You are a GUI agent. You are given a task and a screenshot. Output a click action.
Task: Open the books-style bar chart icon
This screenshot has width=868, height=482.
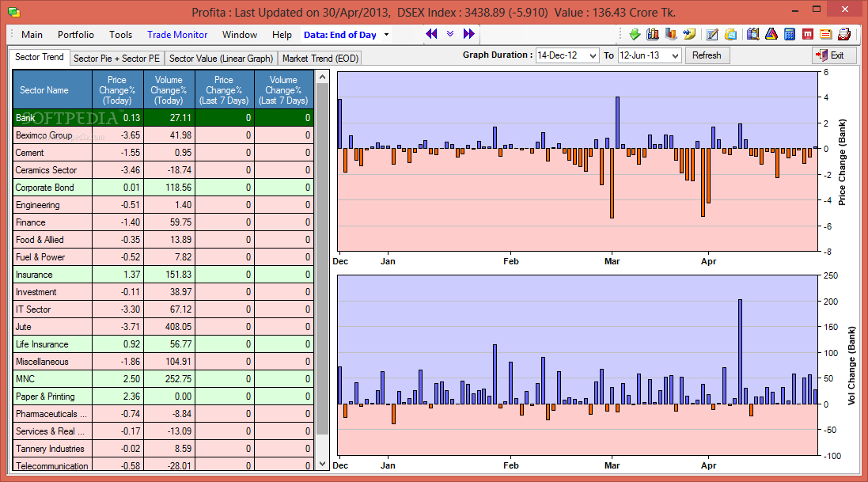coord(653,34)
